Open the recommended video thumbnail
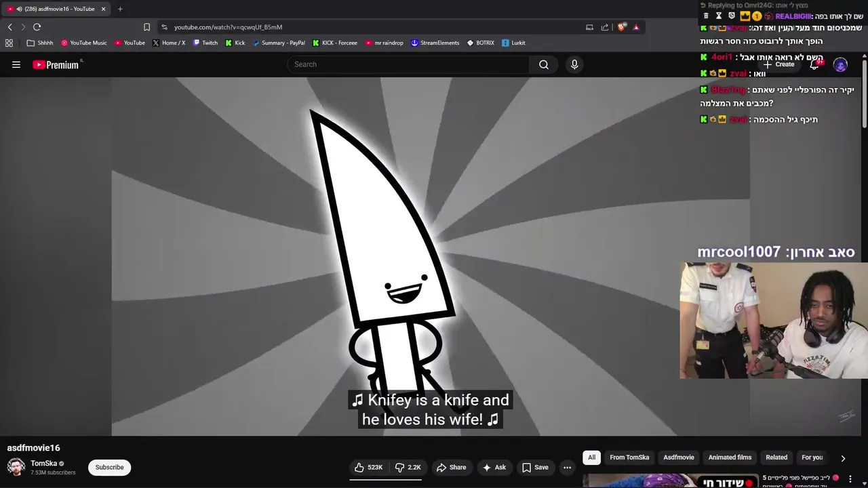The image size is (868, 488). point(670,481)
